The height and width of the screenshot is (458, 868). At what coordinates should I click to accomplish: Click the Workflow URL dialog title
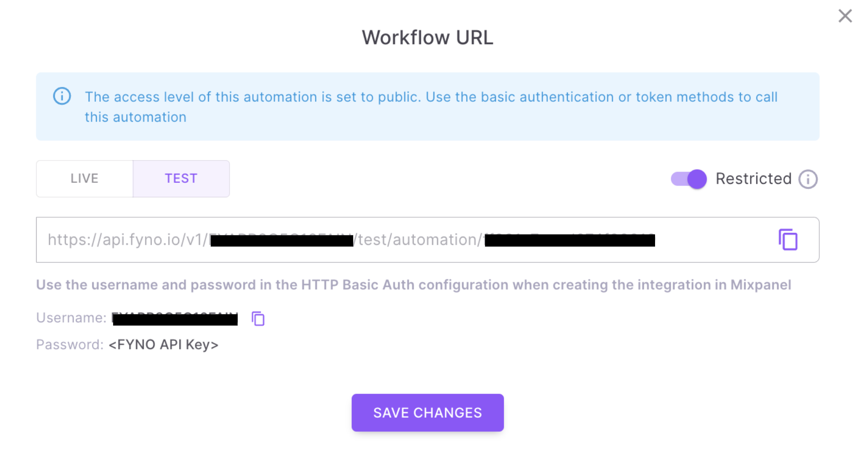coord(427,38)
